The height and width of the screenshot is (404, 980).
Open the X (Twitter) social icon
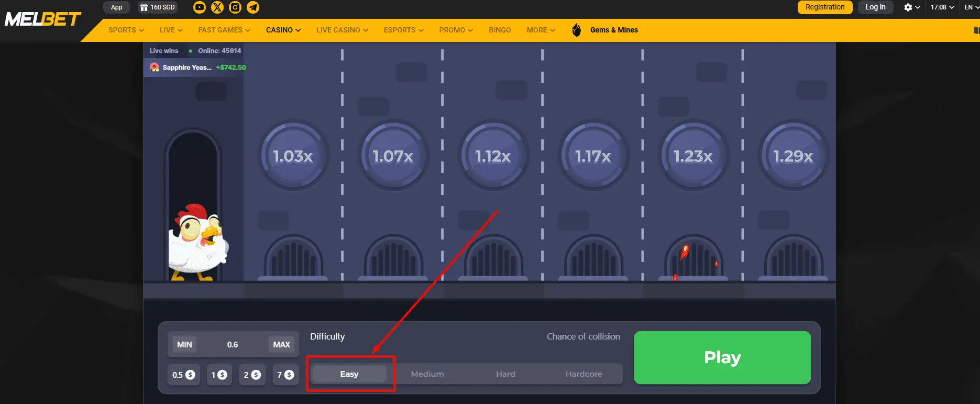[x=217, y=7]
